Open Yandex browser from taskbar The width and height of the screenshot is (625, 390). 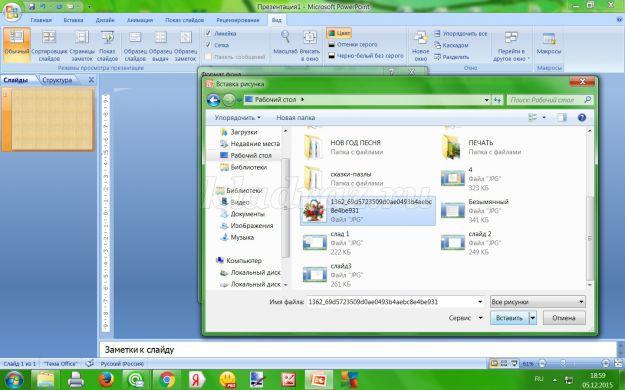coord(197,379)
